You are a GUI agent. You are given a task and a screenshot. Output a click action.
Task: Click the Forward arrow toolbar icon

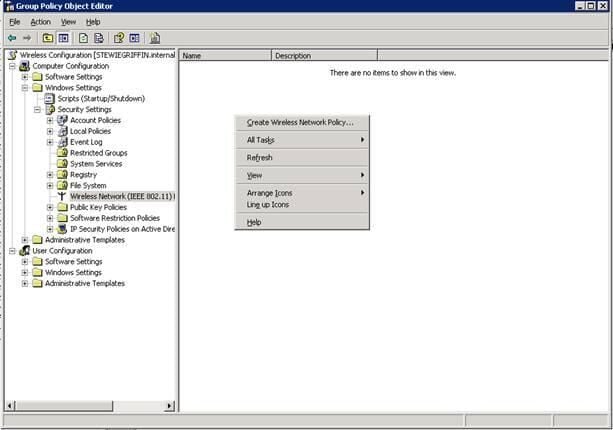click(x=27, y=38)
